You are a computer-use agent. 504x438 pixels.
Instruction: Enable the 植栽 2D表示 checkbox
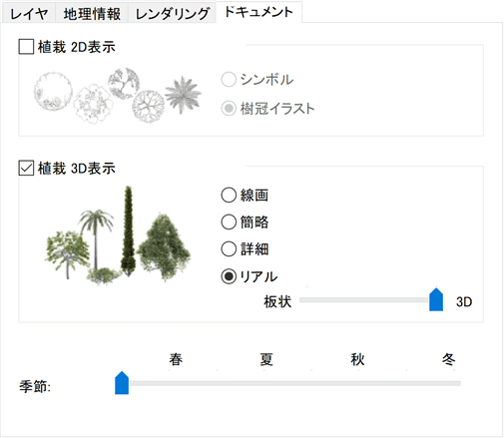(26, 47)
